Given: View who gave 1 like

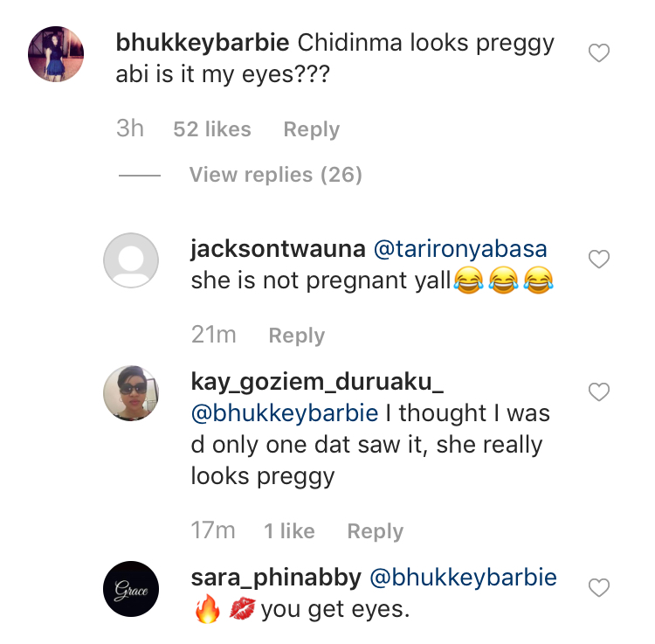Looking at the screenshot, I should [289, 531].
